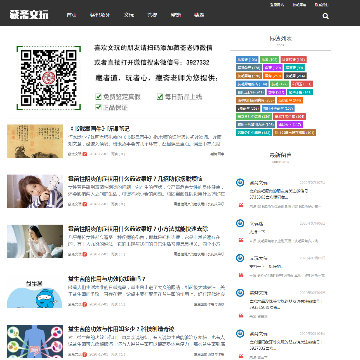Screen dimensions: 360x360
Task: Click the last of three top-right header links
Action: point(321,5)
